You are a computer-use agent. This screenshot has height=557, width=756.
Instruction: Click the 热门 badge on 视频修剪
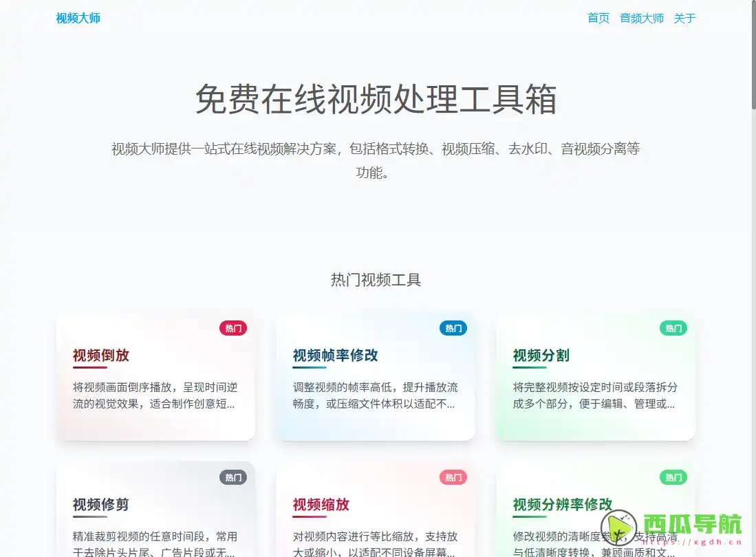233,477
